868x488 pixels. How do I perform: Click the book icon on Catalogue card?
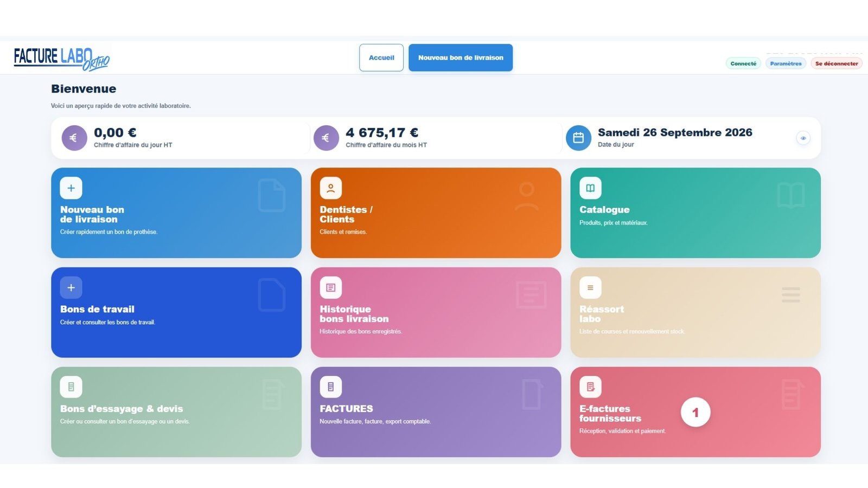click(x=590, y=188)
